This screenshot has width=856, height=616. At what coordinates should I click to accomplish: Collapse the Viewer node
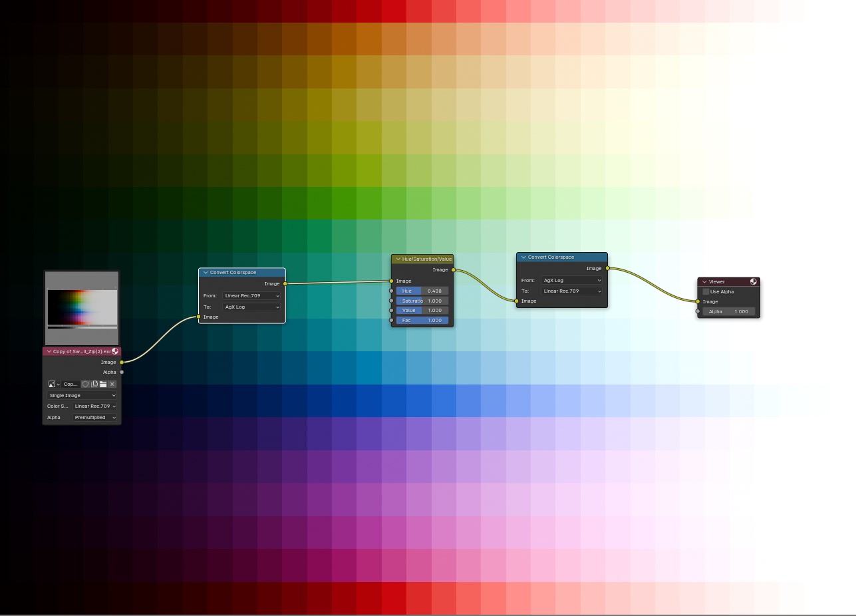point(704,282)
